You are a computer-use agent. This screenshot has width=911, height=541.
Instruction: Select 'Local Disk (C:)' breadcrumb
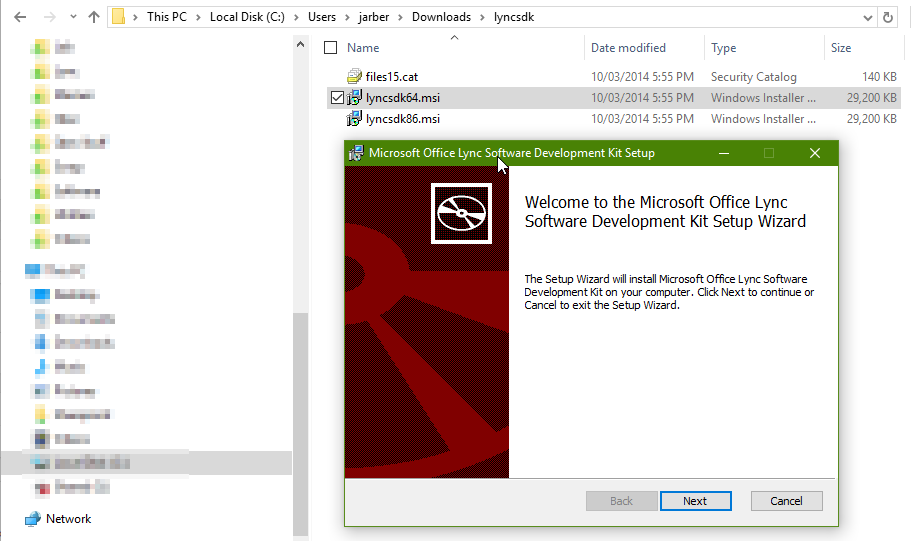[248, 17]
